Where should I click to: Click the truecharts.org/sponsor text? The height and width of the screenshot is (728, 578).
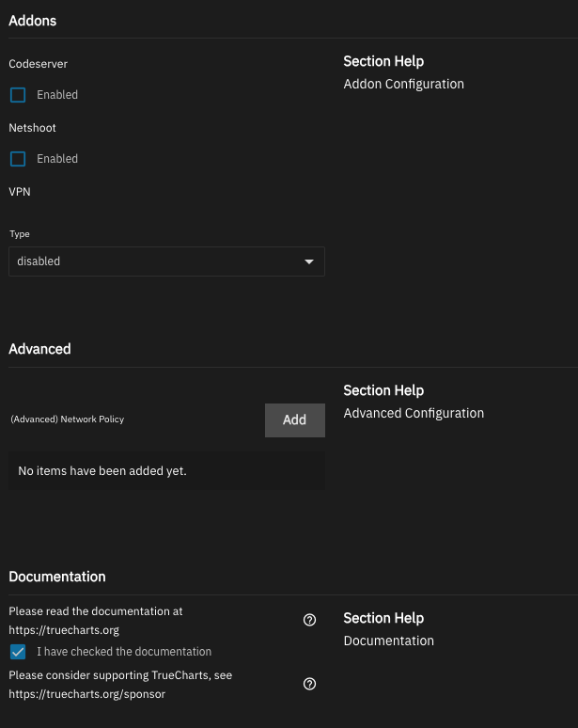[x=87, y=694]
